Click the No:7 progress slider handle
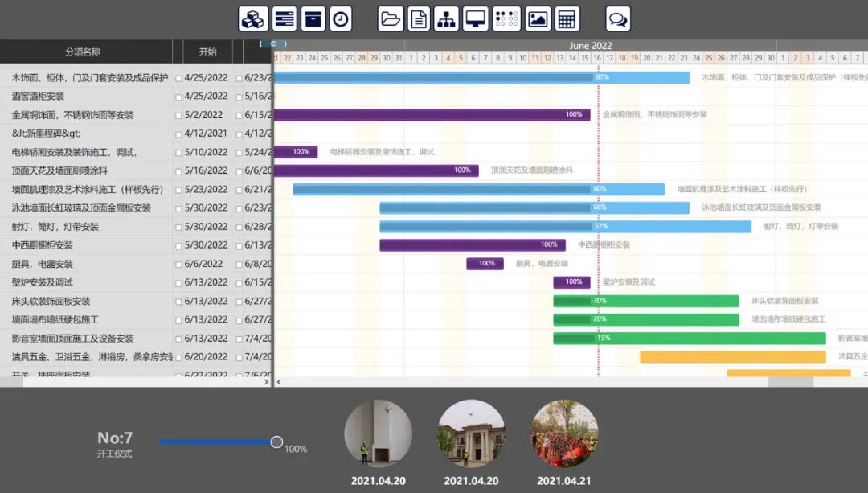The height and width of the screenshot is (493, 868). tap(276, 442)
